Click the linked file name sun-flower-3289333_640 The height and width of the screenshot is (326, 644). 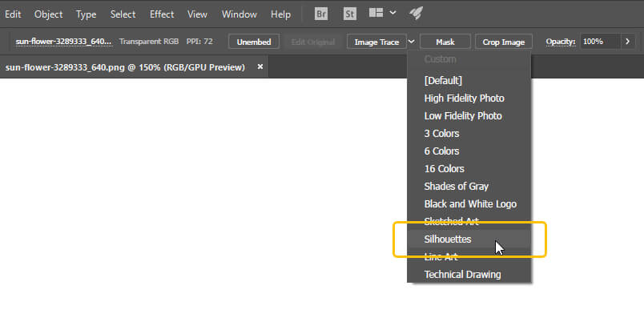pos(63,42)
